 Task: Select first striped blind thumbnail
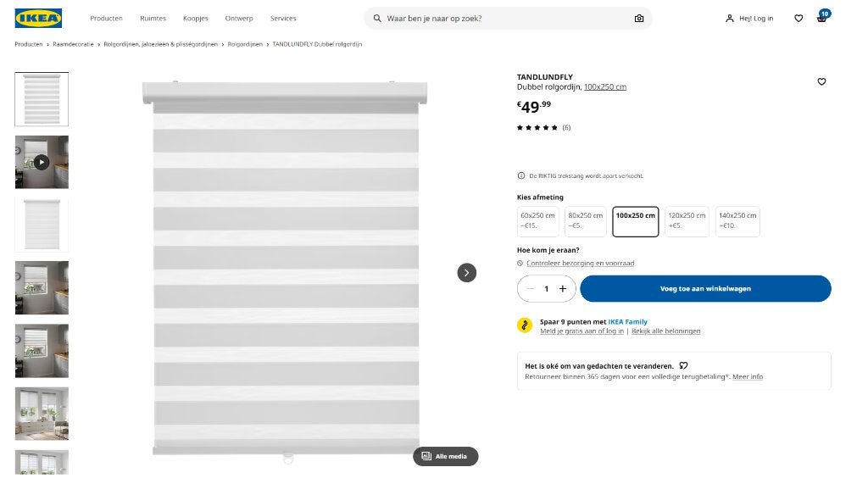(42, 99)
